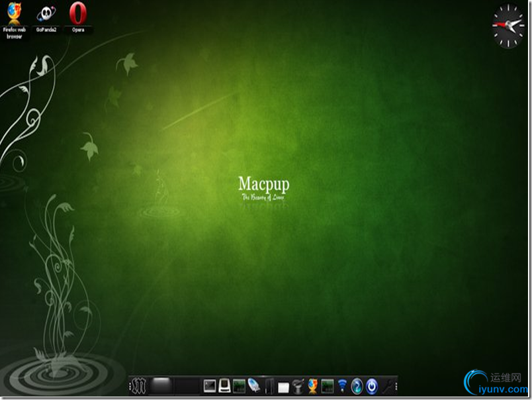This screenshot has width=532, height=400.
Task: Open the white folder icon in dock
Action: tap(283, 387)
